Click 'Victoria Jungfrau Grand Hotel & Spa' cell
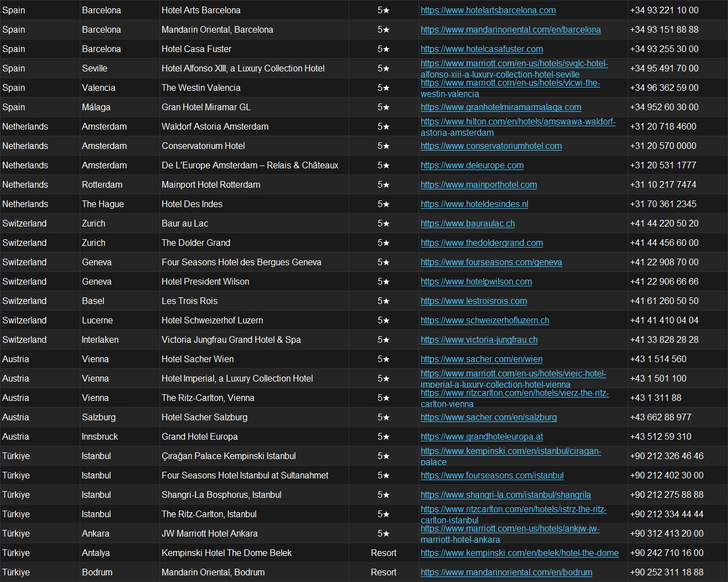The height and width of the screenshot is (582, 728). click(x=254, y=339)
